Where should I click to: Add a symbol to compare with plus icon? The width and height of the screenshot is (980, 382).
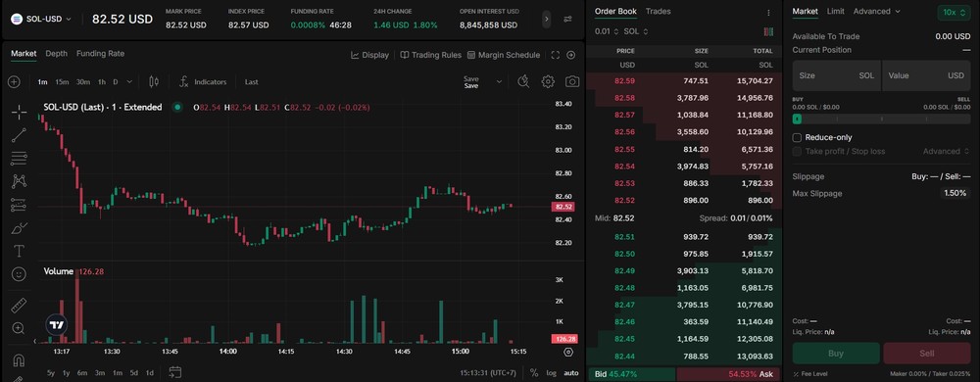14,81
